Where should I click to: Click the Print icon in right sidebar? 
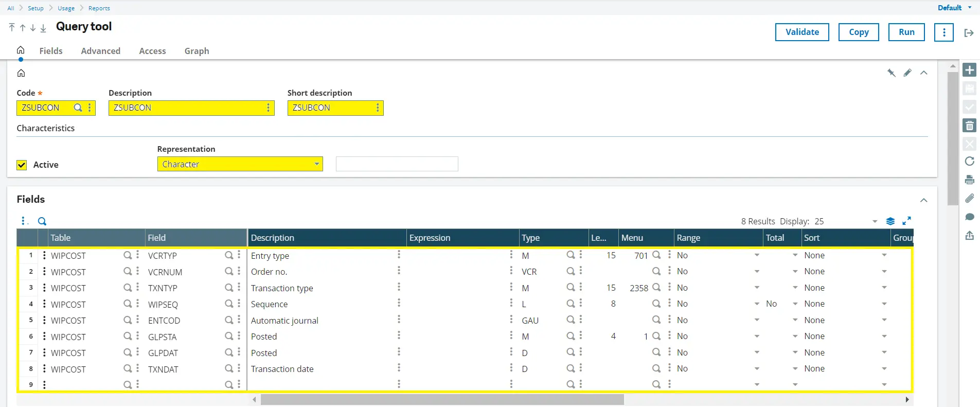coord(970,180)
